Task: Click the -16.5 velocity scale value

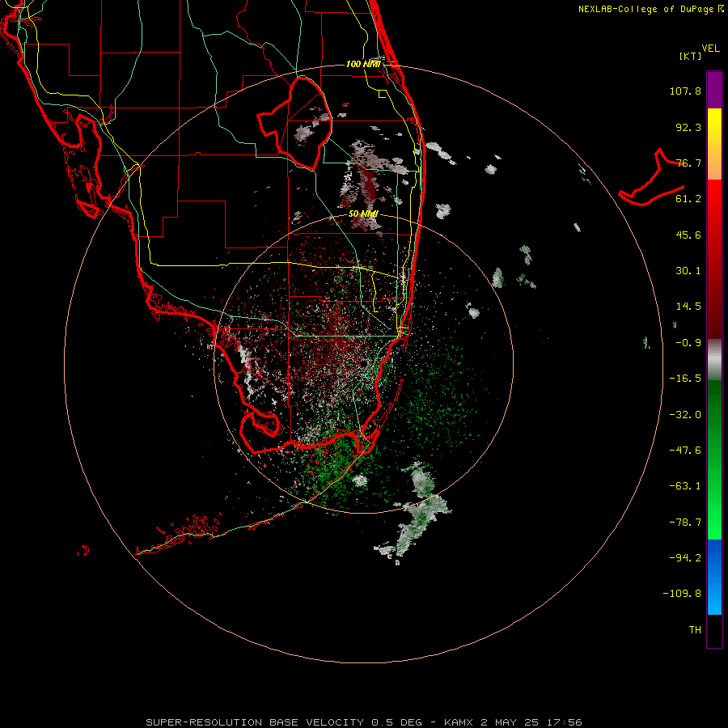Action: [x=685, y=379]
